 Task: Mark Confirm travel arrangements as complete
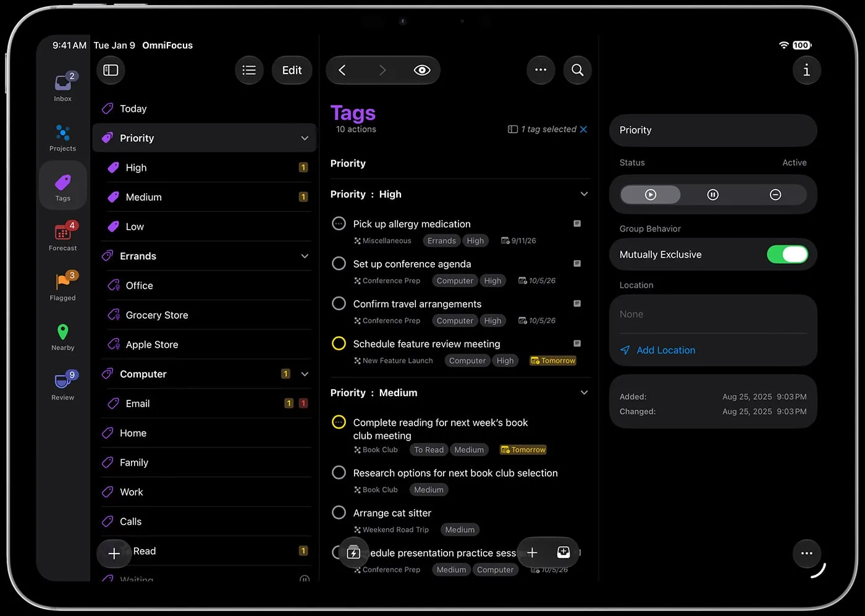339,303
